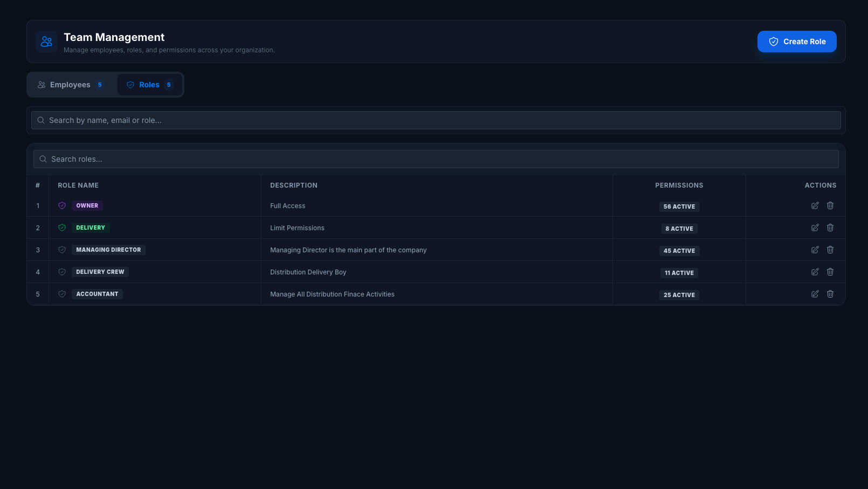Delete the Owner role
Image resolution: width=868 pixels, height=489 pixels.
point(830,205)
